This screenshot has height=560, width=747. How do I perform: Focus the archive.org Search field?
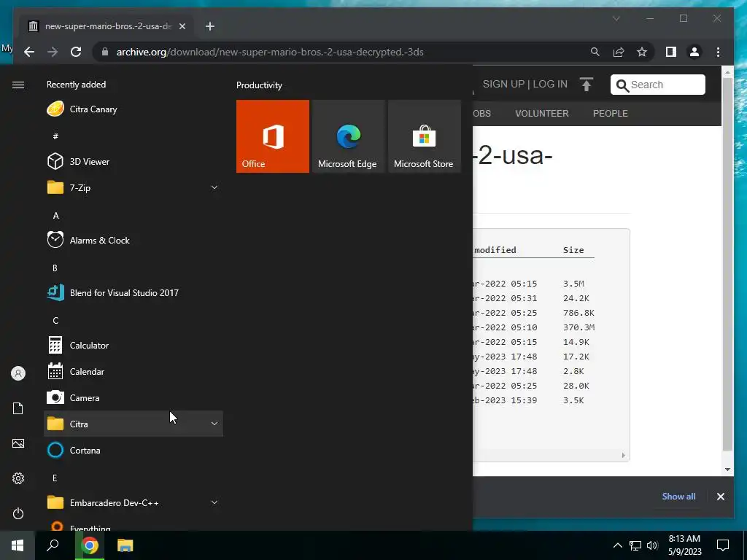658,85
